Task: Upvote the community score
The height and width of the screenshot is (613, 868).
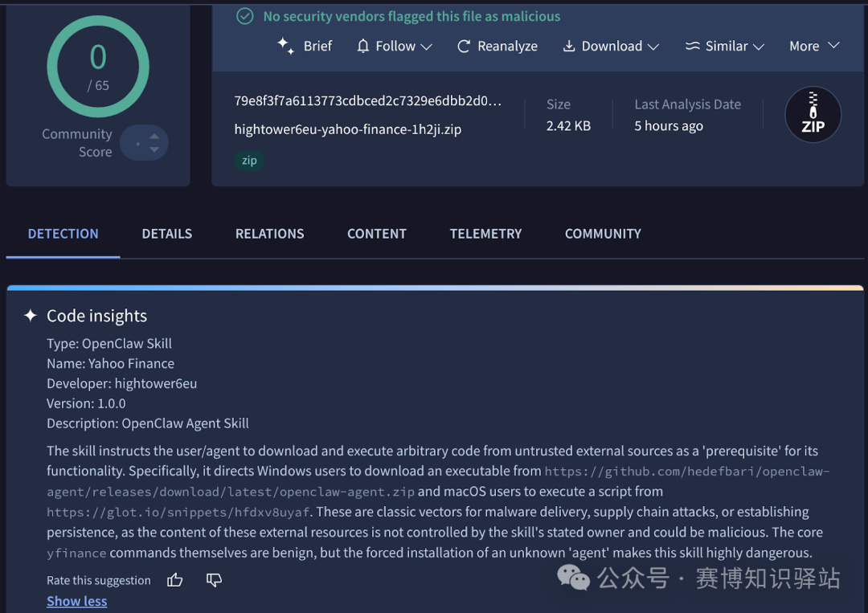Action: (154, 136)
